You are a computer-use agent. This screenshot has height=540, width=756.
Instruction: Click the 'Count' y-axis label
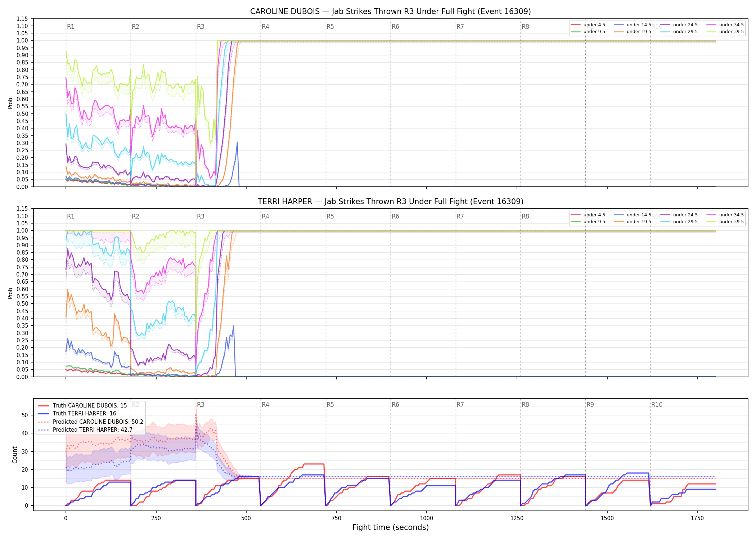[x=15, y=455]
